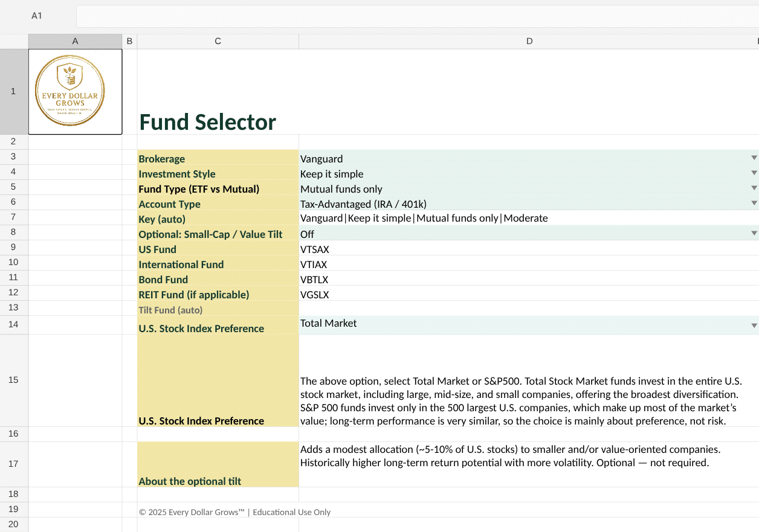Open the Total Market index preference dropdown arrow
759x532 pixels.
point(754,325)
